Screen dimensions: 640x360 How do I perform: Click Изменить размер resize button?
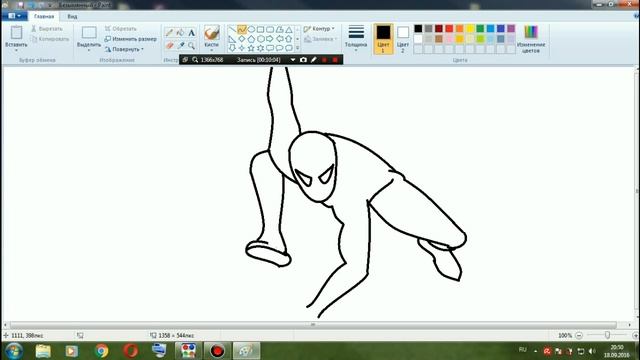pyautogui.click(x=131, y=39)
